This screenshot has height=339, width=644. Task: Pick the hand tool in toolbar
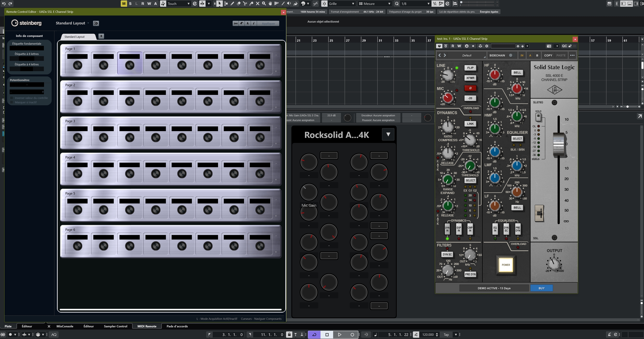coord(270,4)
